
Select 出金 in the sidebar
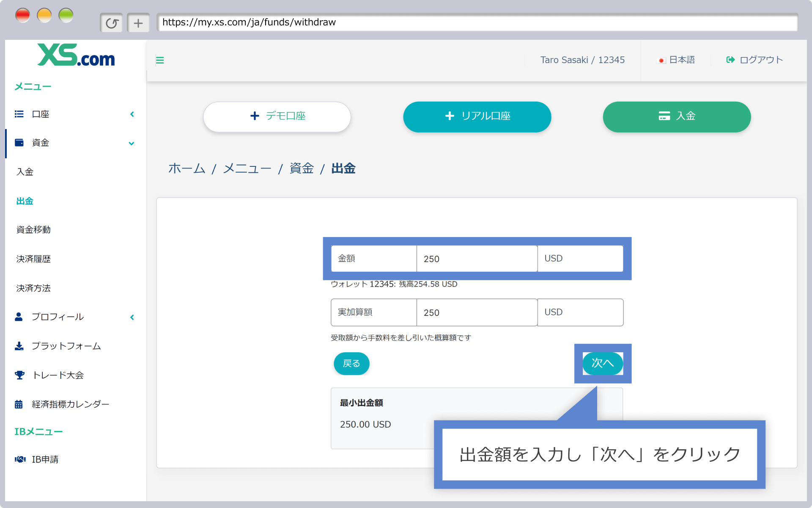click(x=25, y=201)
